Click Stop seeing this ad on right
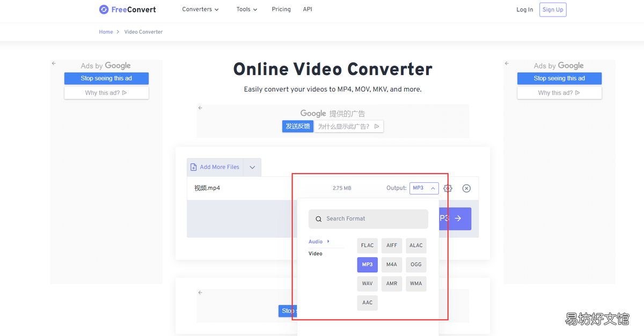 pyautogui.click(x=559, y=78)
